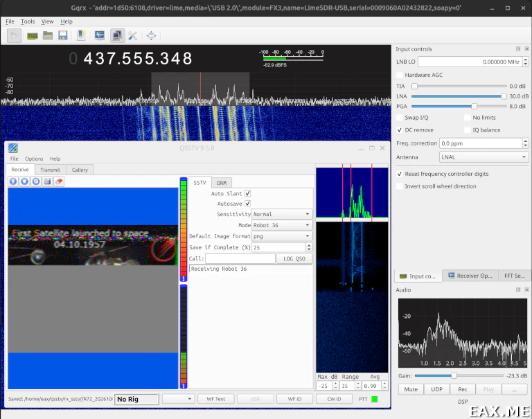Save received image in QSSTV toolbar

coord(48,181)
